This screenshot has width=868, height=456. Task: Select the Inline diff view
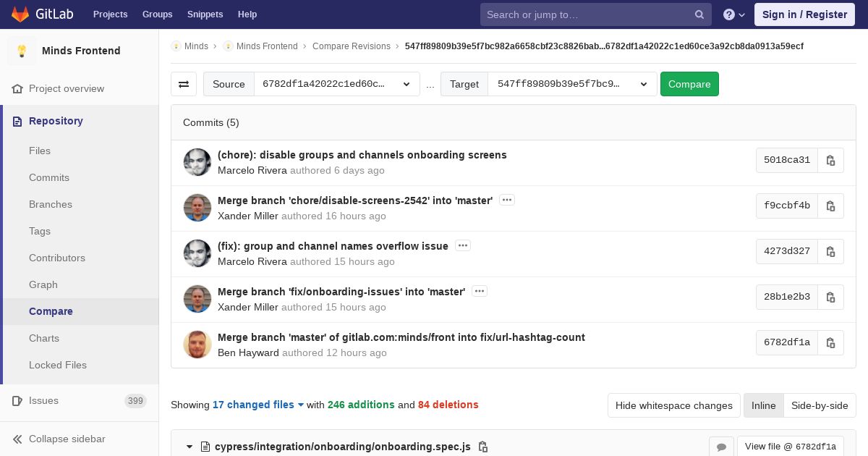pos(763,405)
